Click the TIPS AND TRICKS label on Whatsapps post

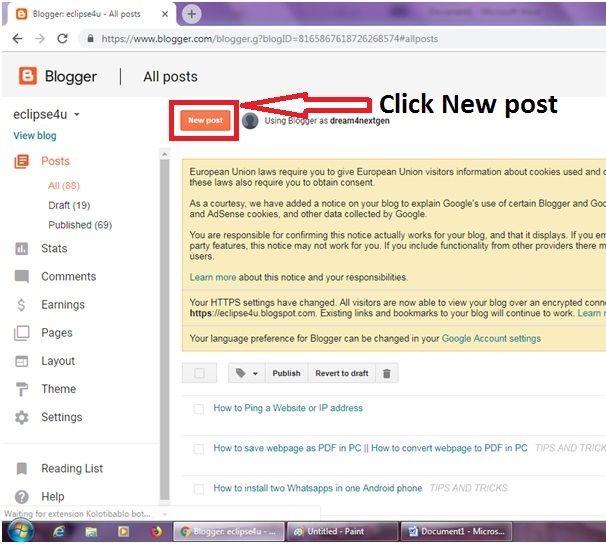coord(469,488)
